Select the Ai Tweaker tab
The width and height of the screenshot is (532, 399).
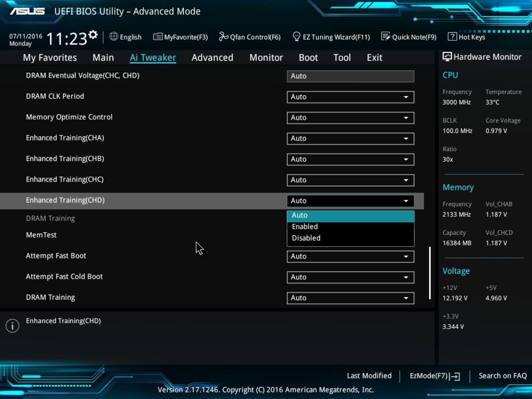click(x=153, y=58)
